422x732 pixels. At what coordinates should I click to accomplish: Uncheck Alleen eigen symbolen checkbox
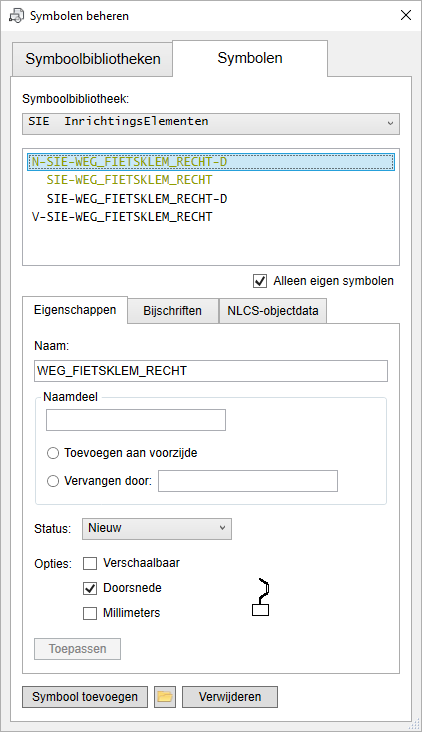coord(260,281)
